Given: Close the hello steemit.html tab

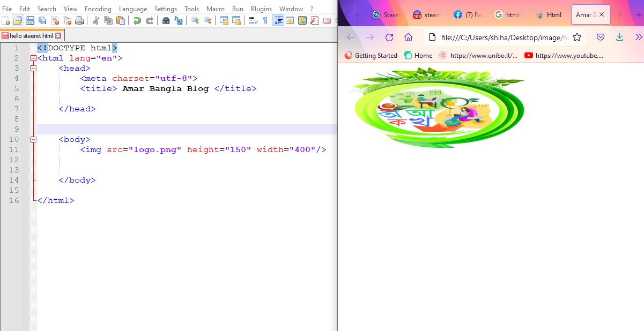Looking at the screenshot, I should point(58,36).
